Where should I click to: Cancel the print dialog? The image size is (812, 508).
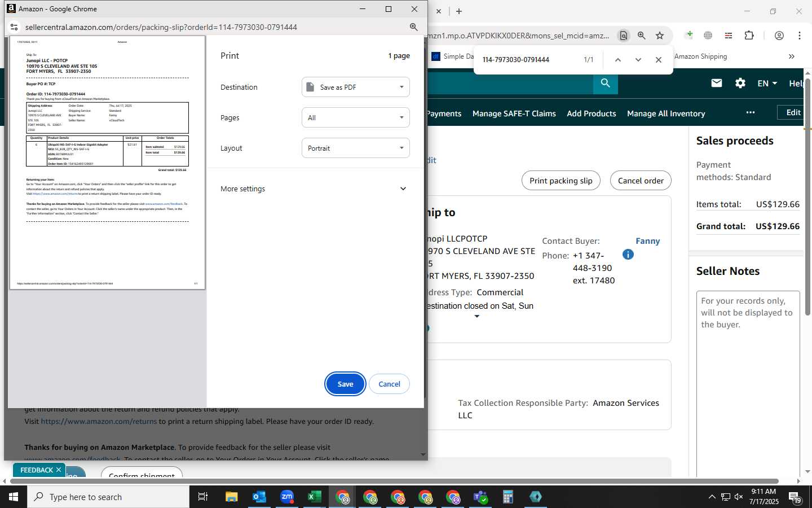pyautogui.click(x=389, y=384)
